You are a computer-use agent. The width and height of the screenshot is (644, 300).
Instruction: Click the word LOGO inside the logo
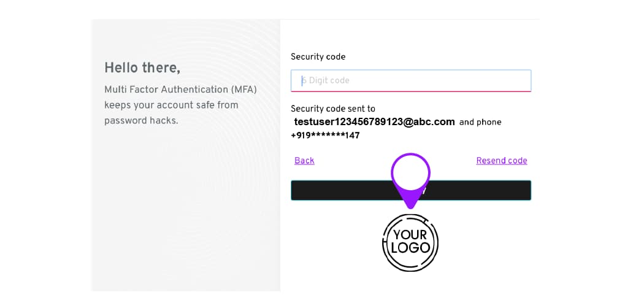(x=410, y=248)
